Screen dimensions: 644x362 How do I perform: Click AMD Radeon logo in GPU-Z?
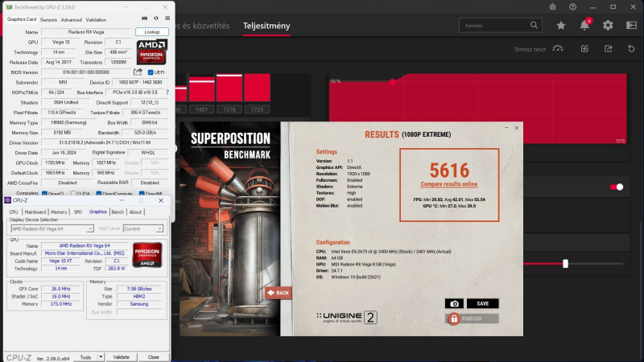[x=151, y=51]
